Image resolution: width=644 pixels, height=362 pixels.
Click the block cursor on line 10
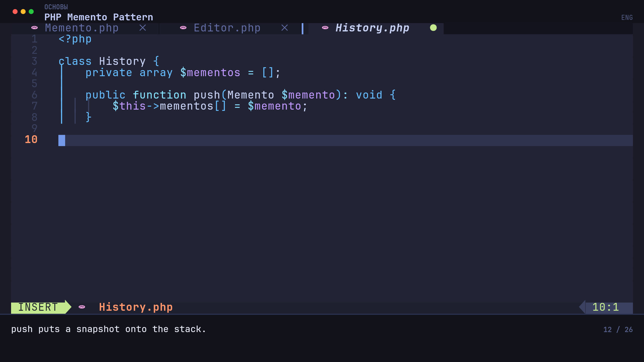pos(62,140)
